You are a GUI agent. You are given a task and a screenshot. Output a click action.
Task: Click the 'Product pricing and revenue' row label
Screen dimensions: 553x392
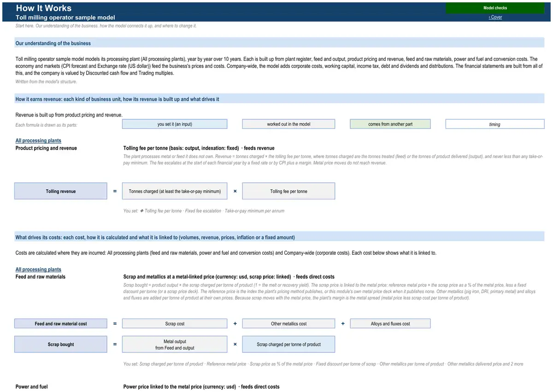pyautogui.click(x=46, y=148)
